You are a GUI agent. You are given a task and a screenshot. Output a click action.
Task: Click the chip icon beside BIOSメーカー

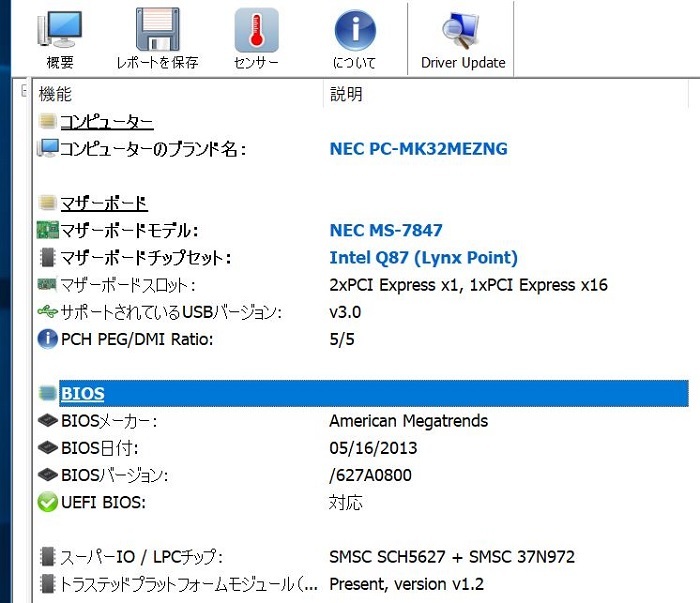pos(47,420)
